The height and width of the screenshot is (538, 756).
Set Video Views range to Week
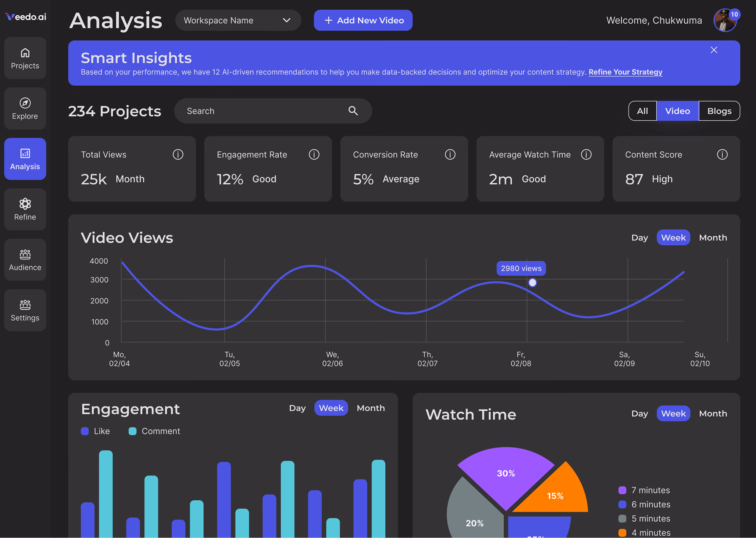pyautogui.click(x=673, y=238)
